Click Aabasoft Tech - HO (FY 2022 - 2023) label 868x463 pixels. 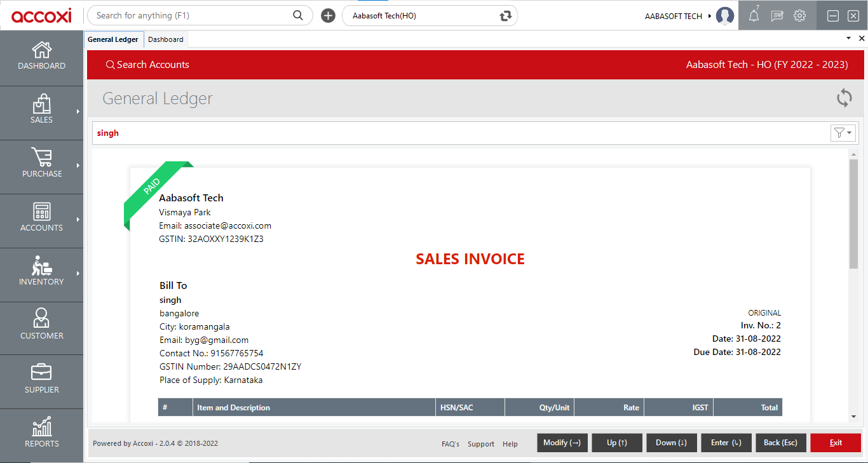767,65
